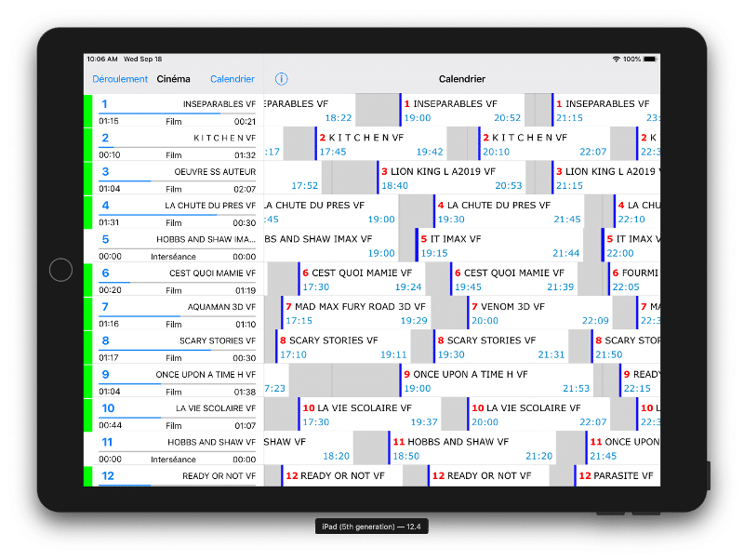Open SCARY STORIES VF 19:30 showing

[x=500, y=347]
